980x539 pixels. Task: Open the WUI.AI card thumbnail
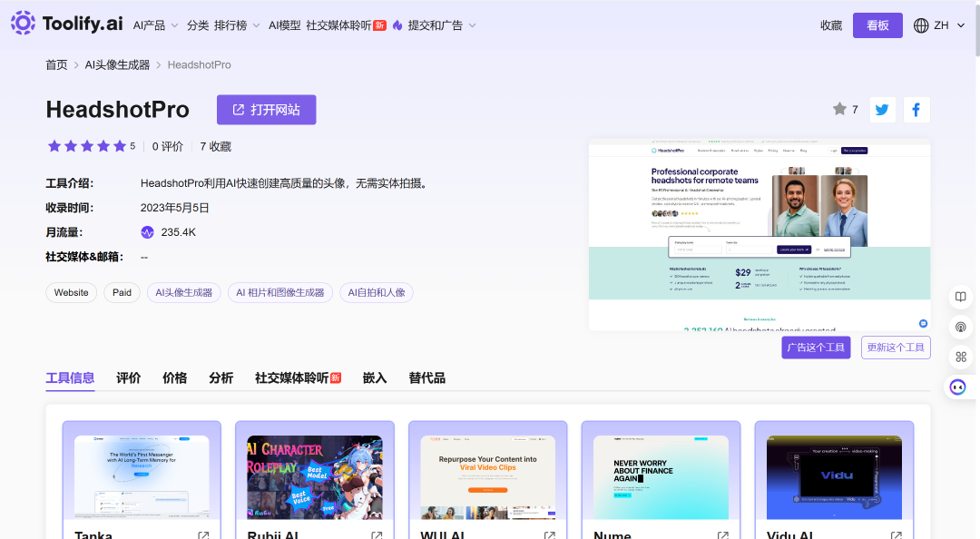[x=488, y=477]
